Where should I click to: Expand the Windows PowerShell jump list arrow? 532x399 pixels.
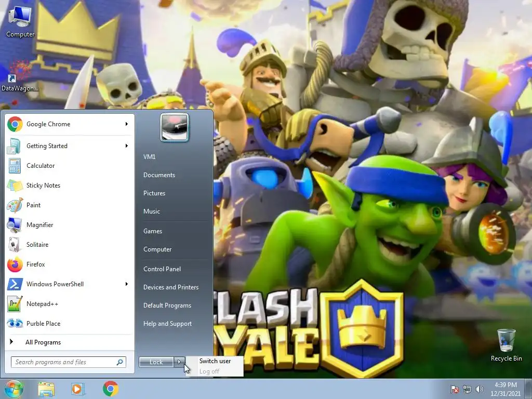click(x=127, y=284)
